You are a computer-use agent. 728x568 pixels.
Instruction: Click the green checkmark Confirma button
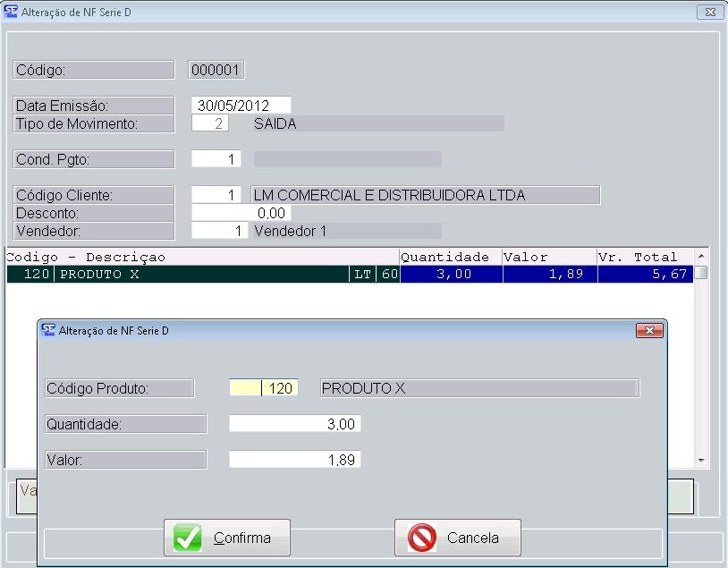[x=227, y=538]
